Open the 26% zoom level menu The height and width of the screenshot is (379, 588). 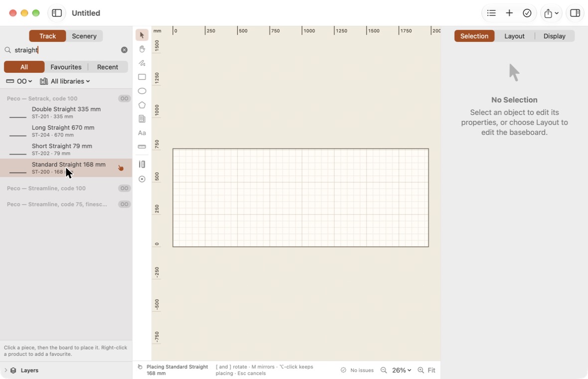coord(402,370)
